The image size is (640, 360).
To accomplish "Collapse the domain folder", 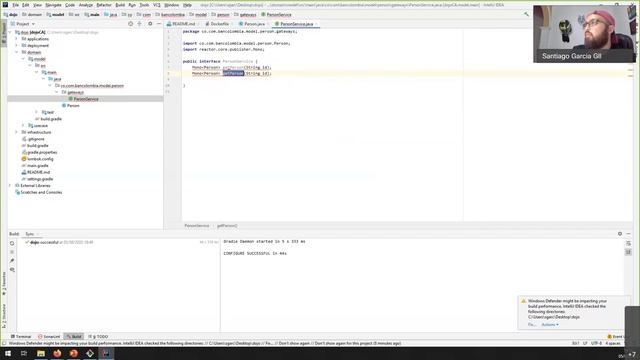I will tap(16, 52).
